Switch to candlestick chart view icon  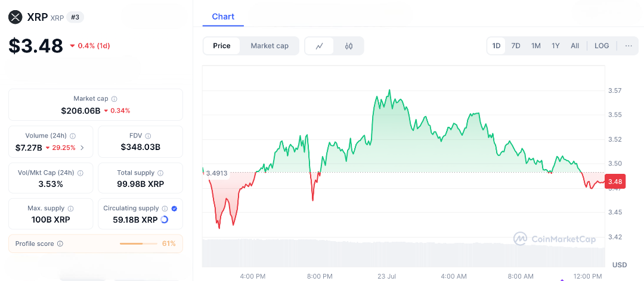point(349,46)
